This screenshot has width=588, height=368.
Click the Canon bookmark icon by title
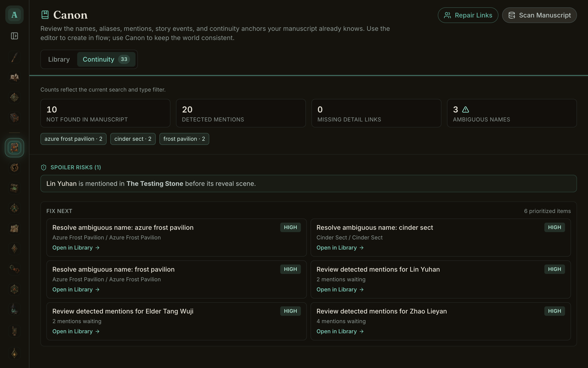click(45, 15)
